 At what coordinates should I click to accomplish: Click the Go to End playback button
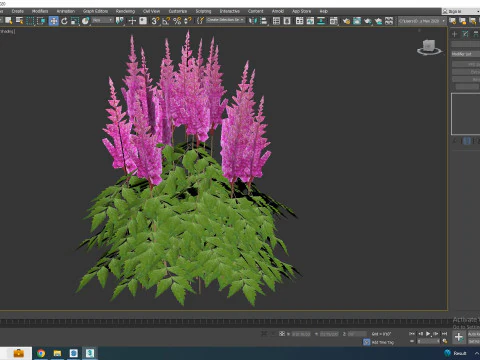click(x=444, y=334)
